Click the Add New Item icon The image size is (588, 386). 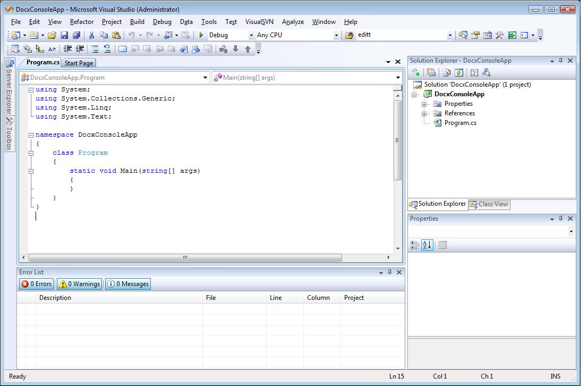[34, 35]
